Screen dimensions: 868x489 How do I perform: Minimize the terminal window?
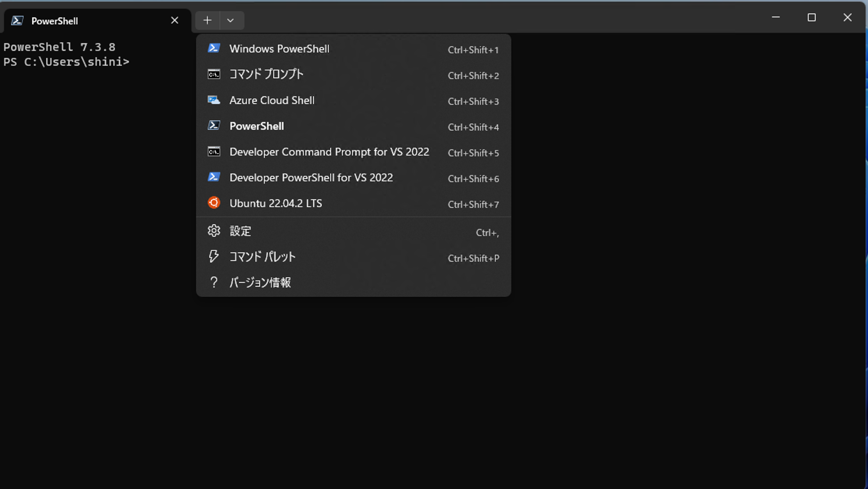coord(776,17)
